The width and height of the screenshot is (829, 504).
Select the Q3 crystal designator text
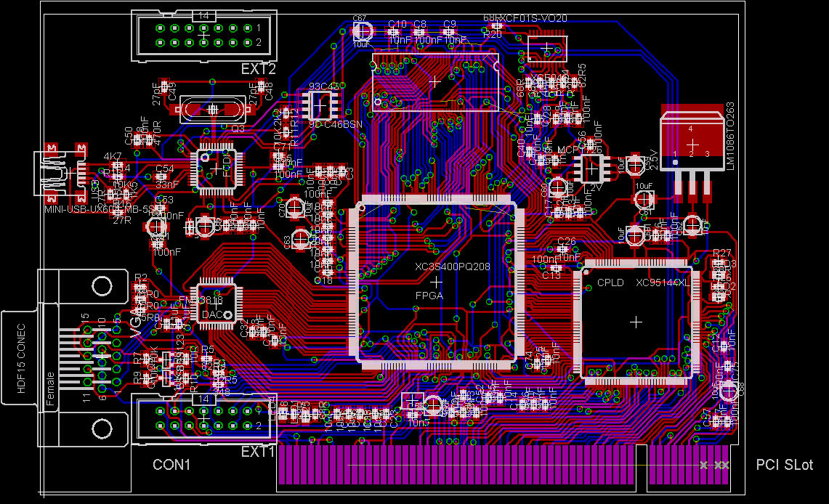(238, 129)
